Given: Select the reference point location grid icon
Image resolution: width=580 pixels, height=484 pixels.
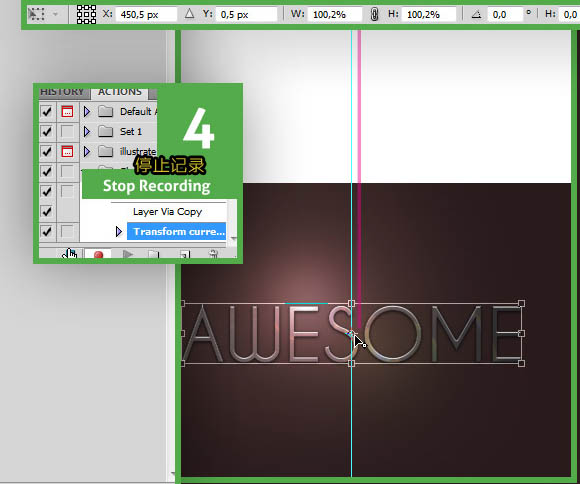Looking at the screenshot, I should click(x=86, y=14).
